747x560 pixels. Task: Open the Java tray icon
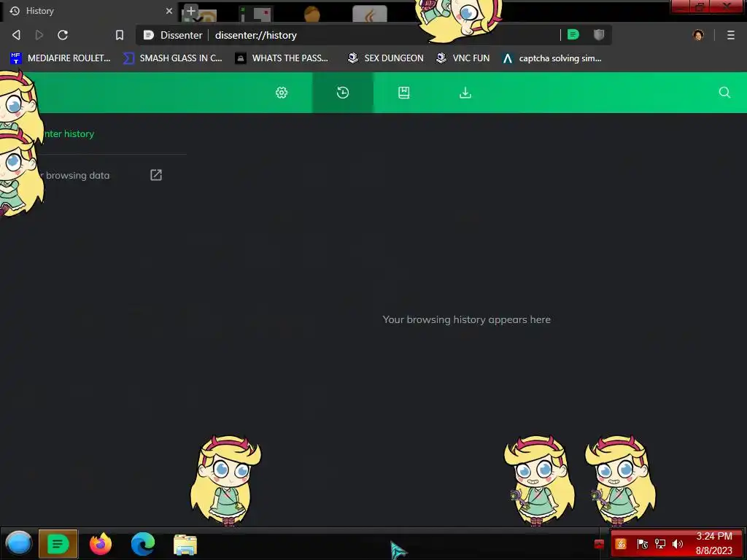(x=621, y=543)
